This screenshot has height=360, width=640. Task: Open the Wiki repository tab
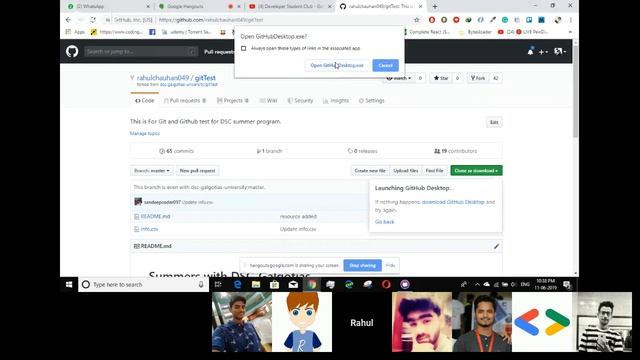268,100
